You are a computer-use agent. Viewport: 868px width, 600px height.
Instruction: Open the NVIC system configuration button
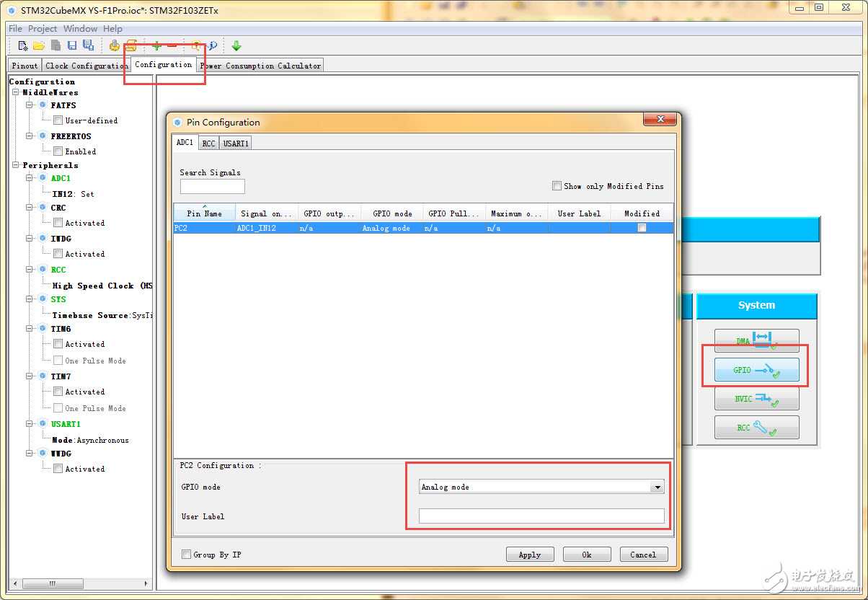[x=756, y=398]
